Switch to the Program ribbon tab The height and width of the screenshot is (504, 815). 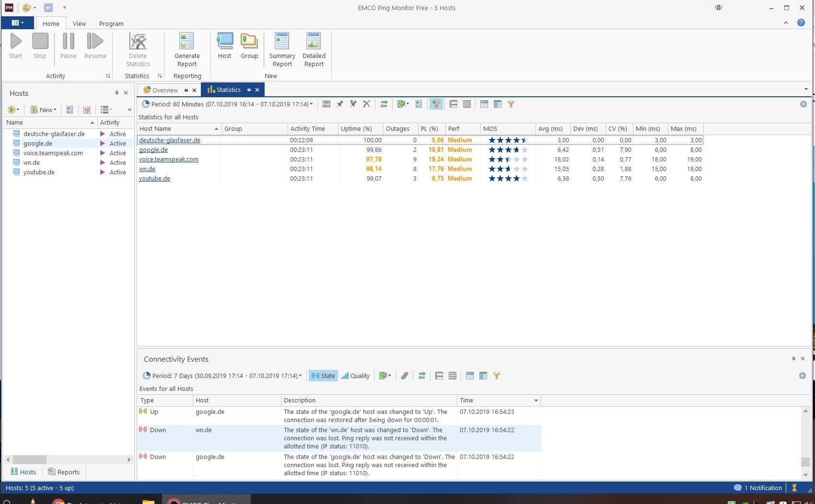pyautogui.click(x=111, y=23)
